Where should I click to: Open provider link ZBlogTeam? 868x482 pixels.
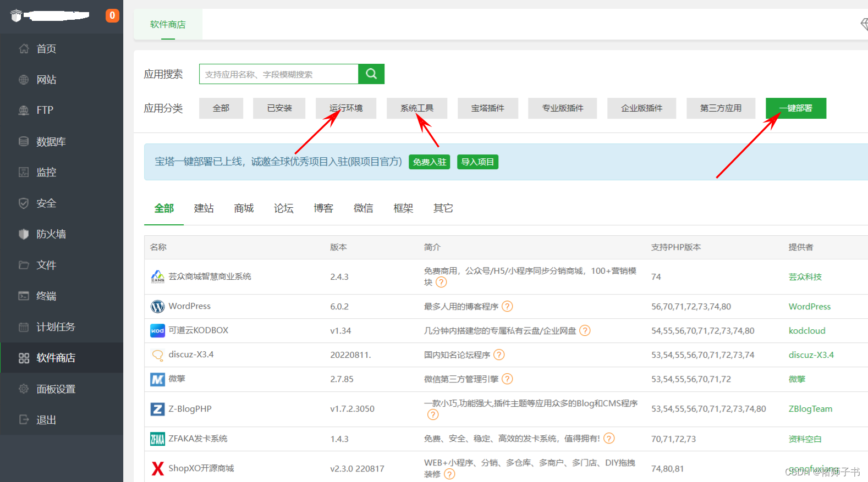[810, 409]
